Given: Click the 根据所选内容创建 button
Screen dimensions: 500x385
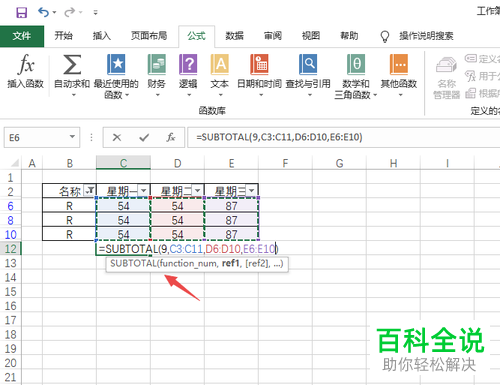Looking at the screenshot, I should (x=482, y=93).
